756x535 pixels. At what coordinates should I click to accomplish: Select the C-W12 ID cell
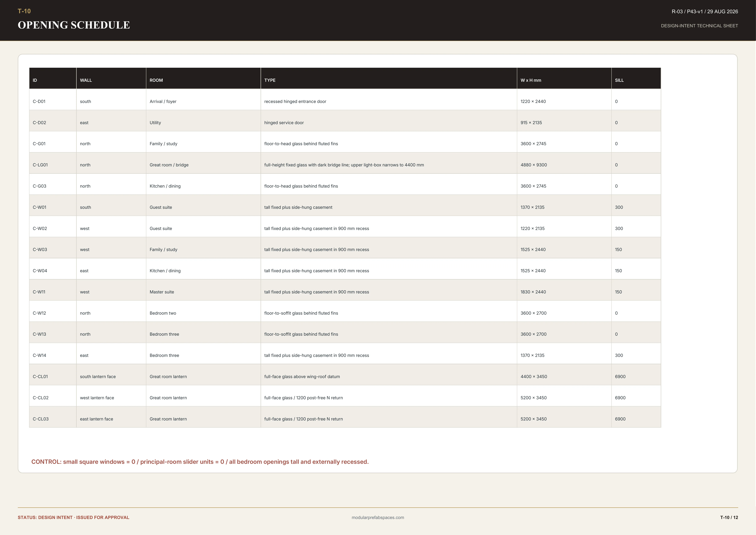coord(53,311)
